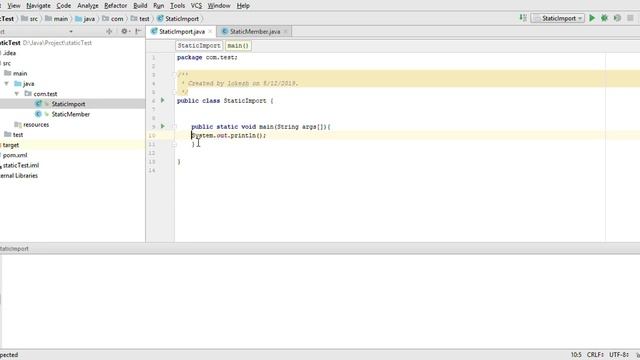Open the Build menu
The height and width of the screenshot is (360, 640).
140,6
